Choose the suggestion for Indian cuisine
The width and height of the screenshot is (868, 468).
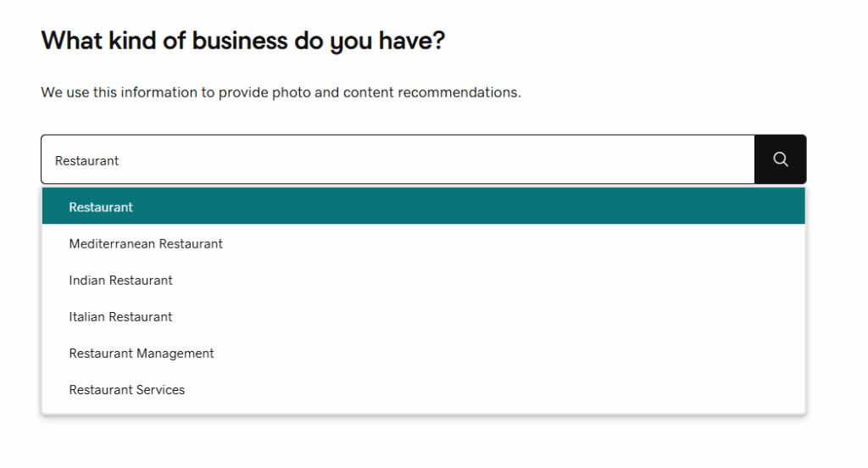click(x=424, y=281)
